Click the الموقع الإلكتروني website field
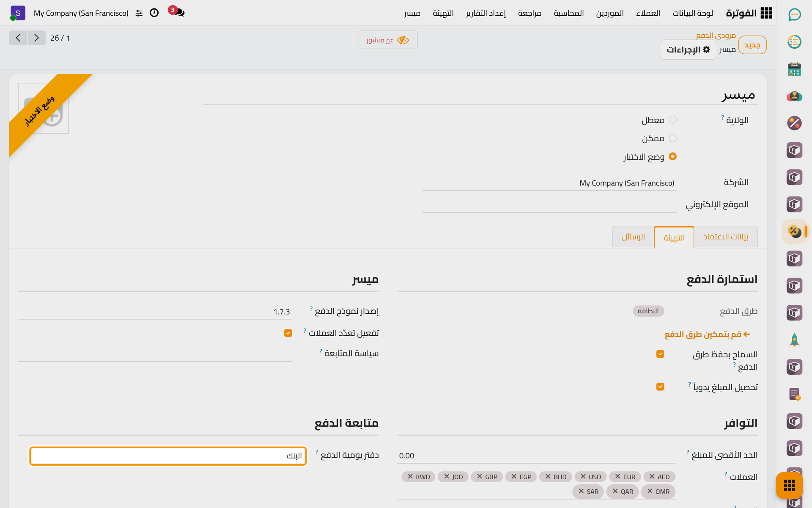The width and height of the screenshot is (812, 508). 549,205
